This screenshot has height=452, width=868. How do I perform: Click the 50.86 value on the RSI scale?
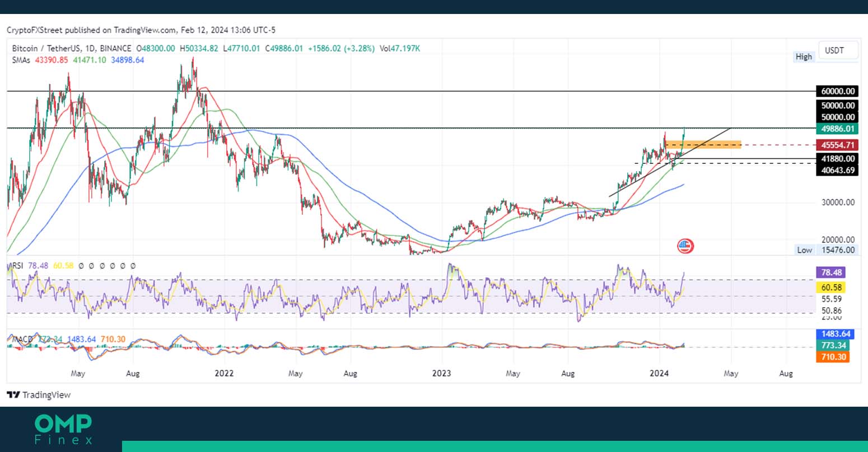(x=831, y=310)
